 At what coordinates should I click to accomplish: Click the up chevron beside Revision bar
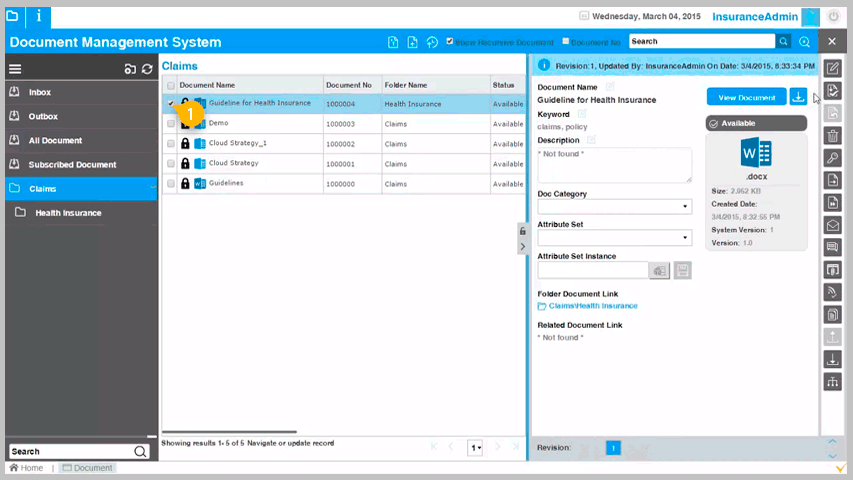point(832,441)
